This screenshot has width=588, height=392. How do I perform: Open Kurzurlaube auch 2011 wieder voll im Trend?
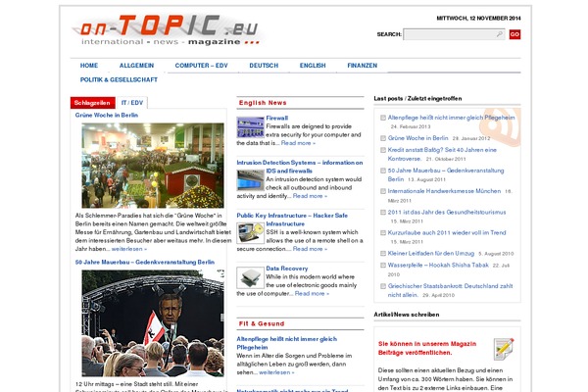click(447, 232)
